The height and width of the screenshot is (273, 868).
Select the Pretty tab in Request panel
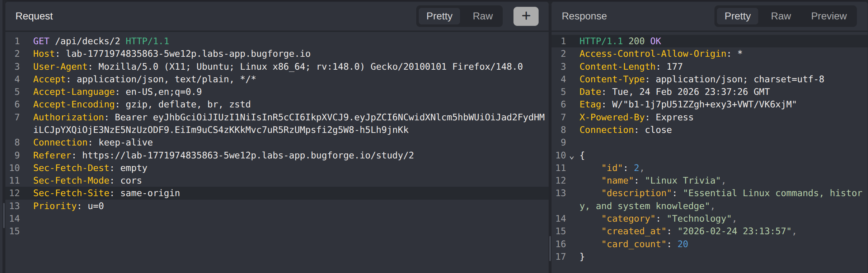pos(439,16)
